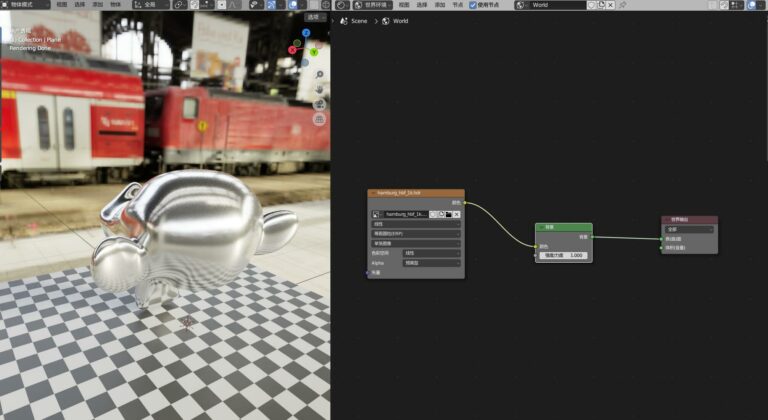Open snapping settings in the 3D viewport header
Viewport: 768px width, 420px height.
pyautogui.click(x=207, y=5)
